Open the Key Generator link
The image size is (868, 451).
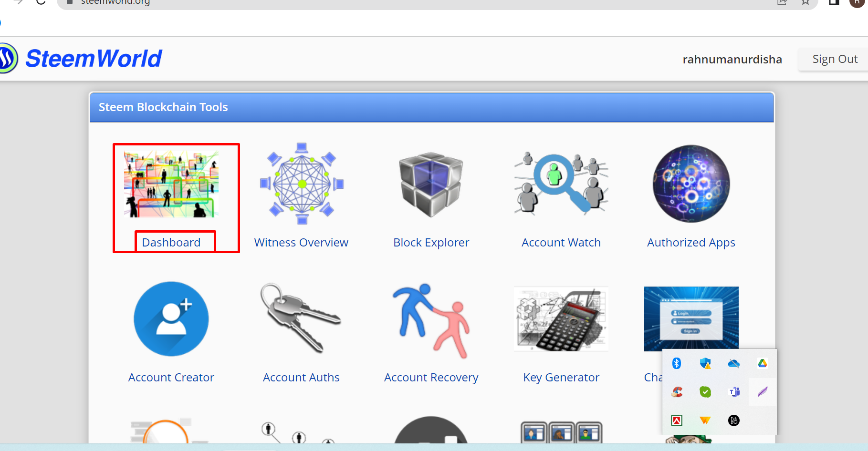pos(561,378)
